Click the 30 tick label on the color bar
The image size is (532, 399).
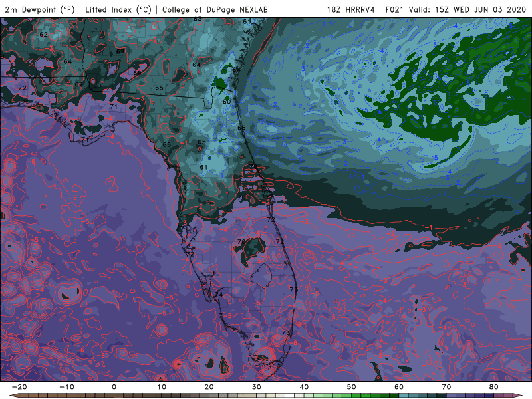[257, 387]
